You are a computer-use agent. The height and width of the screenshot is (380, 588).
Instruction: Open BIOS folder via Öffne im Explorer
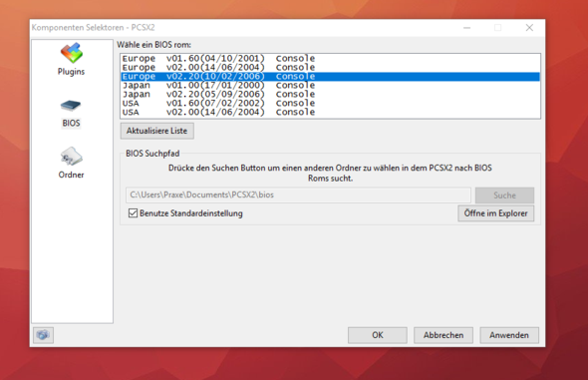[495, 213]
